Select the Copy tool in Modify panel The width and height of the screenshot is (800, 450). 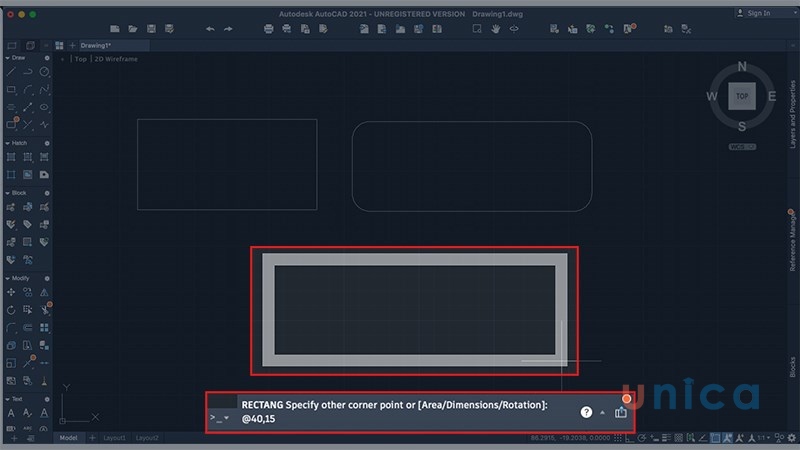click(28, 292)
